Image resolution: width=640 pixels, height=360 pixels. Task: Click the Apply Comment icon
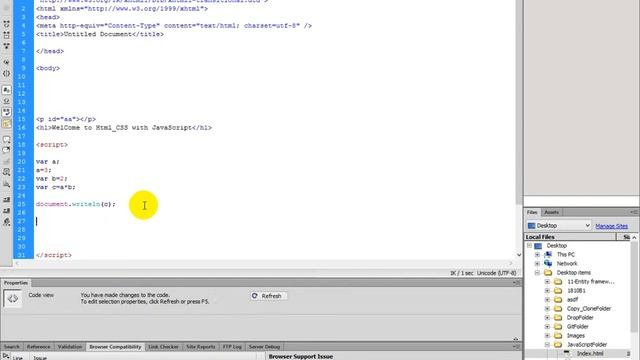7,140
